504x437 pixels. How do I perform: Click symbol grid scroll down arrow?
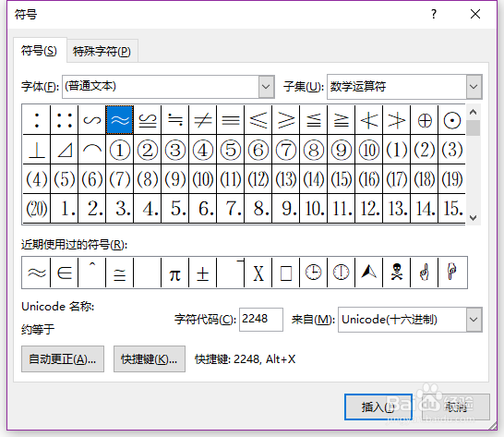pos(473,218)
